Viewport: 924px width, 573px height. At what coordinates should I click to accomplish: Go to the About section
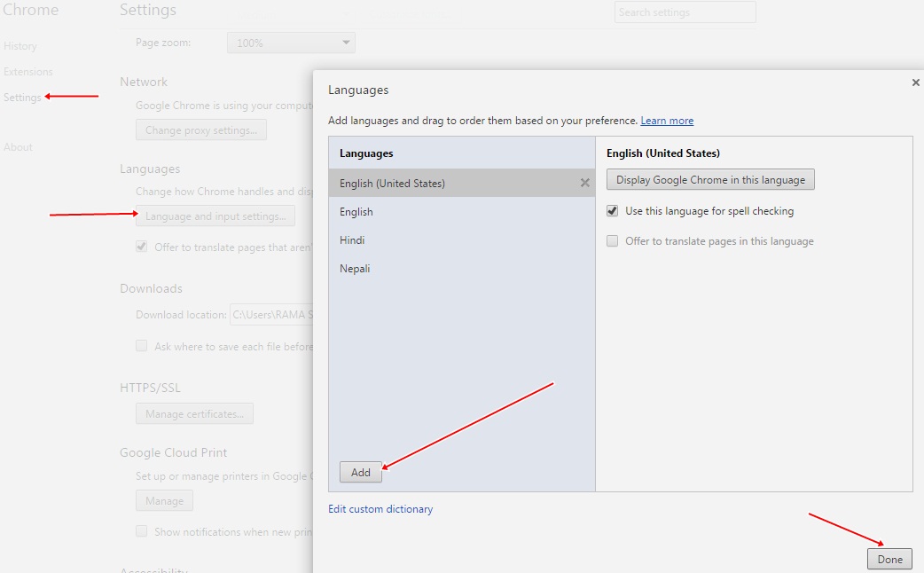pyautogui.click(x=18, y=146)
